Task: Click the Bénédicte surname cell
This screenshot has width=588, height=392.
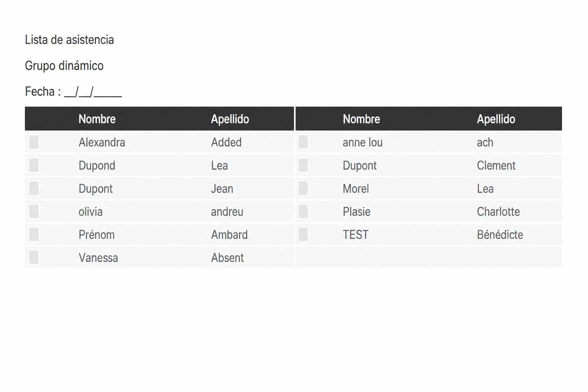Action: click(500, 235)
